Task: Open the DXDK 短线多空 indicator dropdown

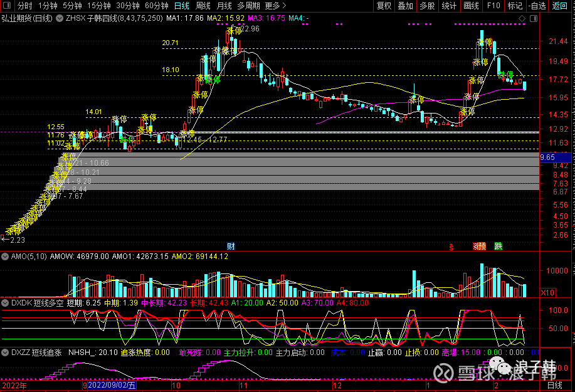Action: (x=6, y=303)
